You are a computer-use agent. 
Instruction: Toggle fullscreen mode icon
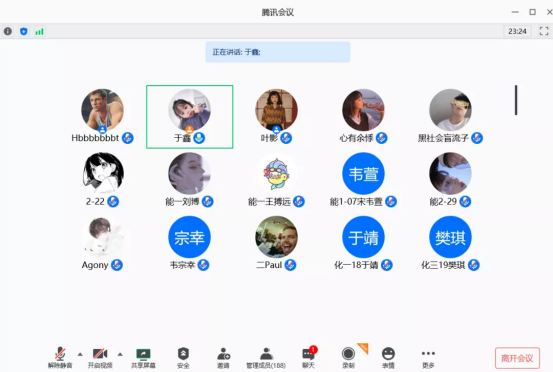(544, 31)
